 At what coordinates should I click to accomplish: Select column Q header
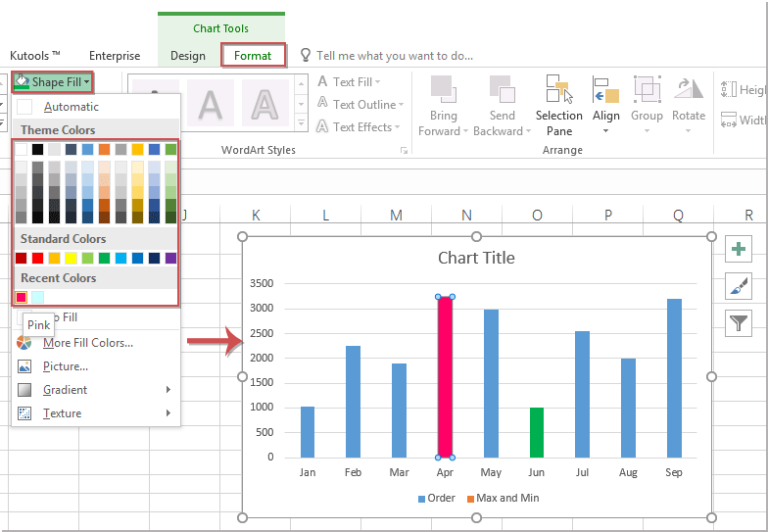[678, 215]
